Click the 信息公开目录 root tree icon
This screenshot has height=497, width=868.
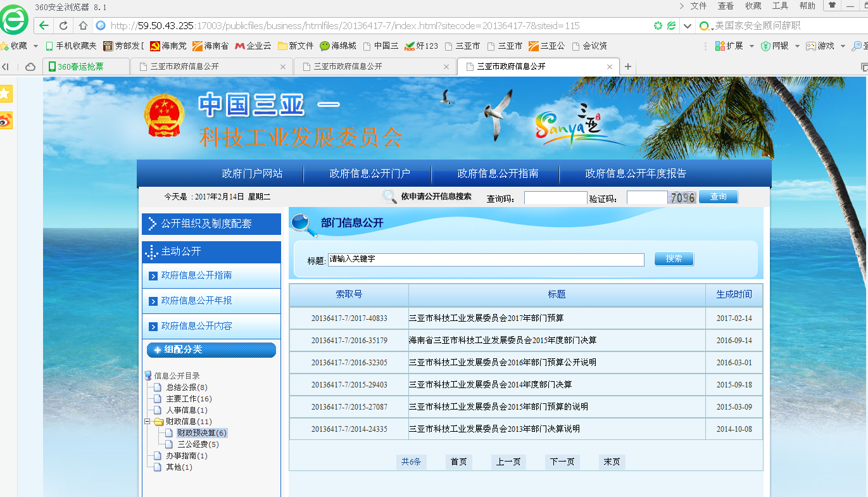148,375
